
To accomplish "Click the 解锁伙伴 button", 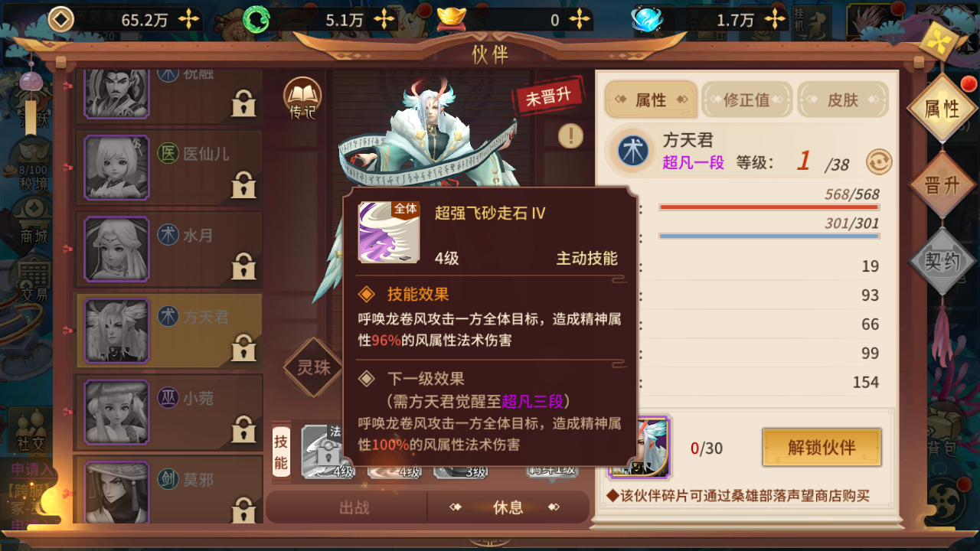I will [822, 448].
